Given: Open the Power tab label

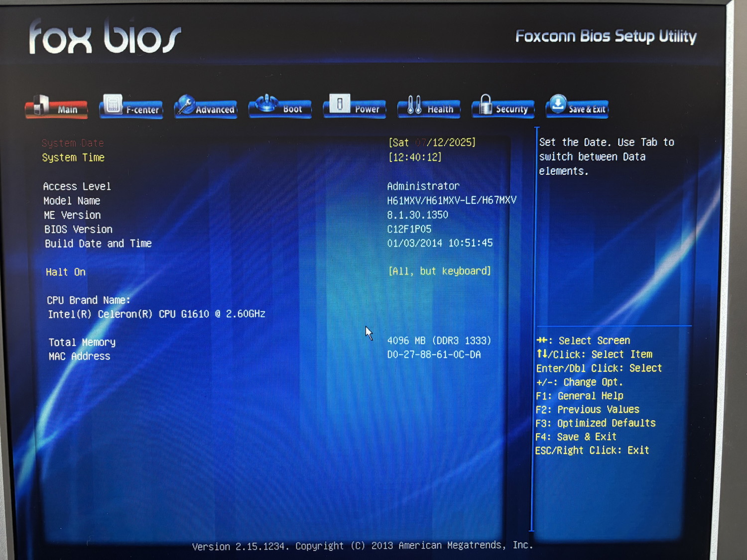Looking at the screenshot, I should point(367,109).
